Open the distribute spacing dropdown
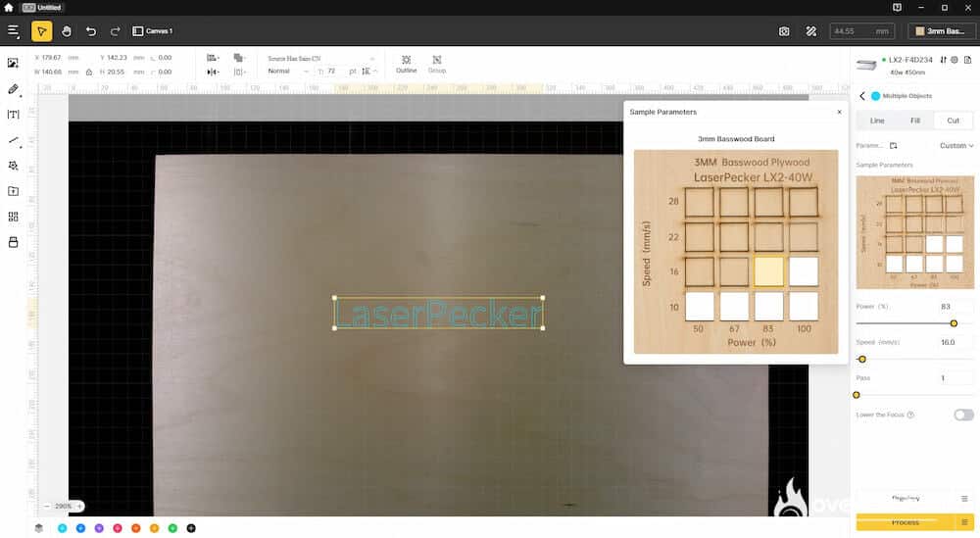Viewport: 980px width, 538px height. 239,72
